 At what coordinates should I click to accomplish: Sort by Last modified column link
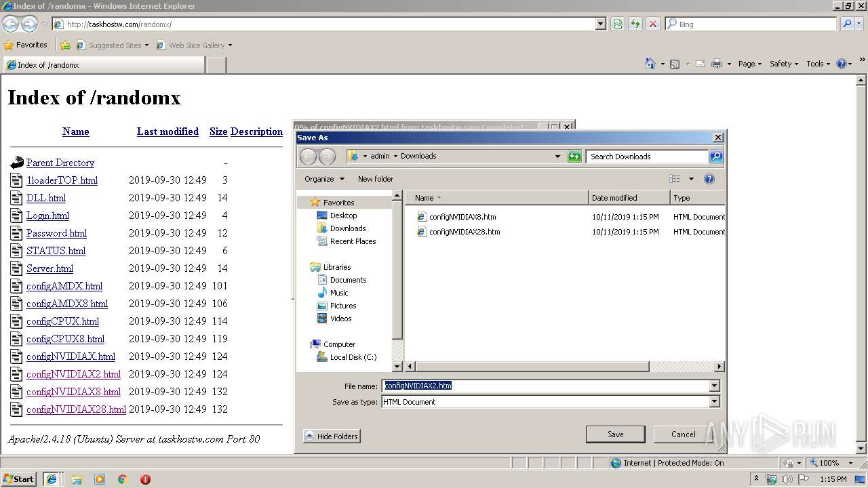[167, 131]
